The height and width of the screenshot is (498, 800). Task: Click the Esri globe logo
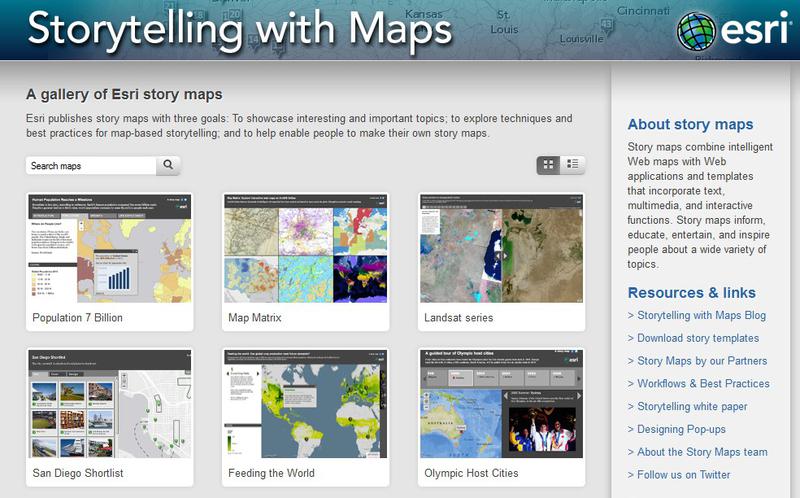pos(696,32)
